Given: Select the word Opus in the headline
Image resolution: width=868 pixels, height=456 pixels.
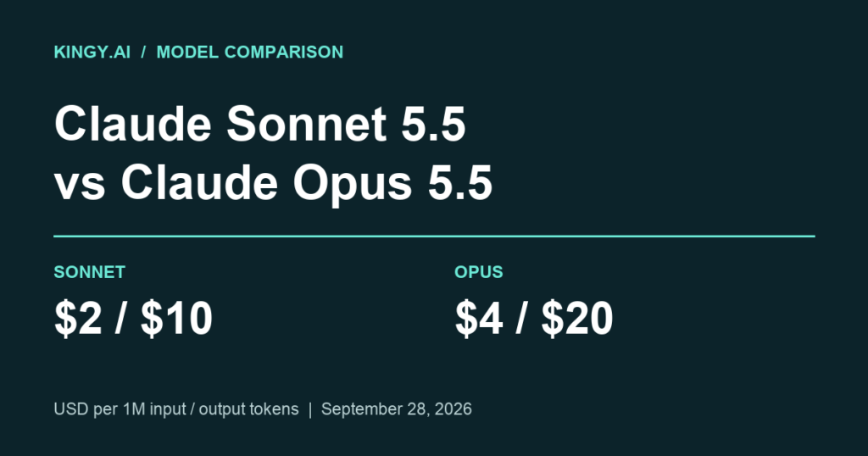Looking at the screenshot, I should coord(352,184).
